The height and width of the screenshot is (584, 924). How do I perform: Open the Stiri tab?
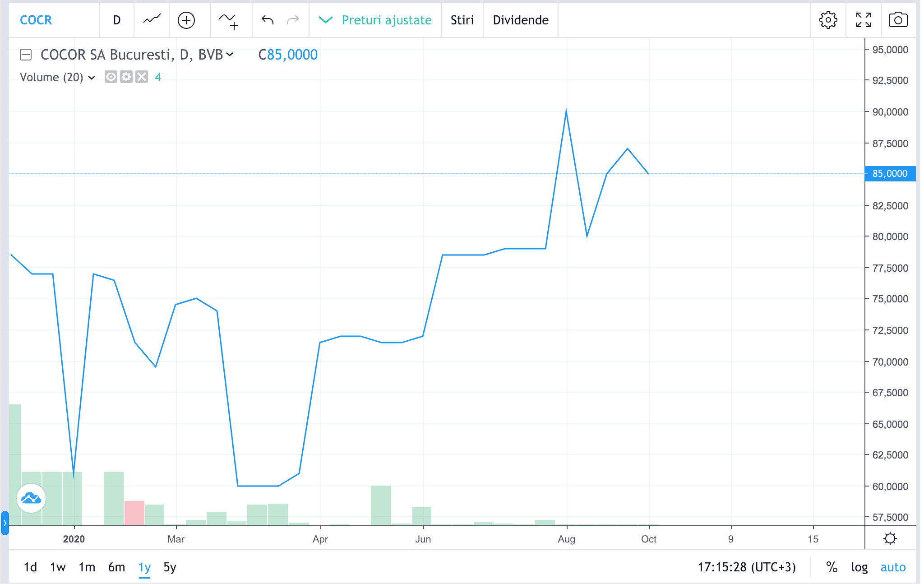point(462,20)
